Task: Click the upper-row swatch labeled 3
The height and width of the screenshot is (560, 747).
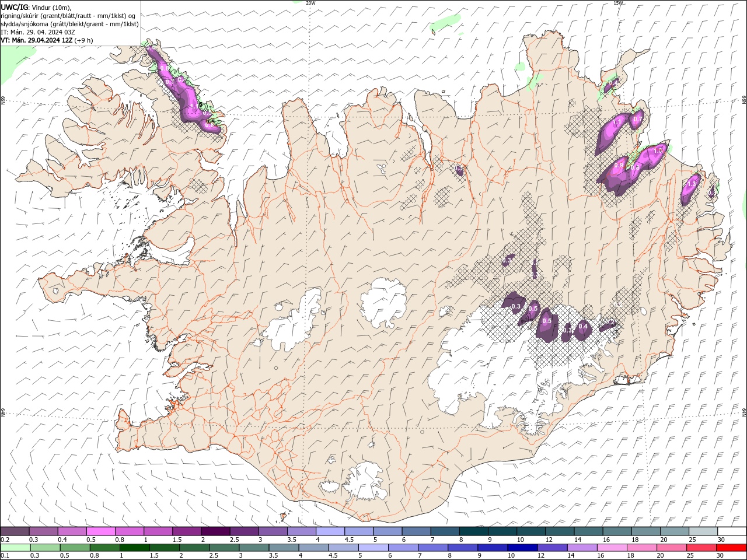Action: 273,531
